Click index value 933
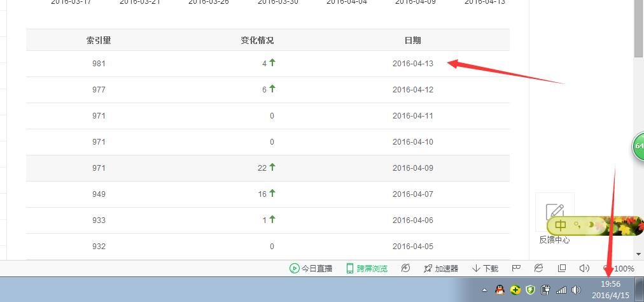 (99, 220)
